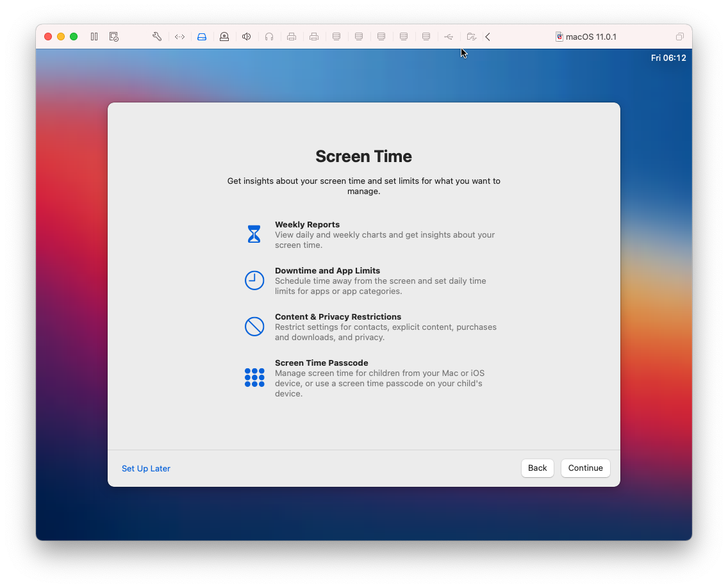This screenshot has width=728, height=588.
Task: Click the Screen Time Passcode dots icon
Action: [254, 377]
